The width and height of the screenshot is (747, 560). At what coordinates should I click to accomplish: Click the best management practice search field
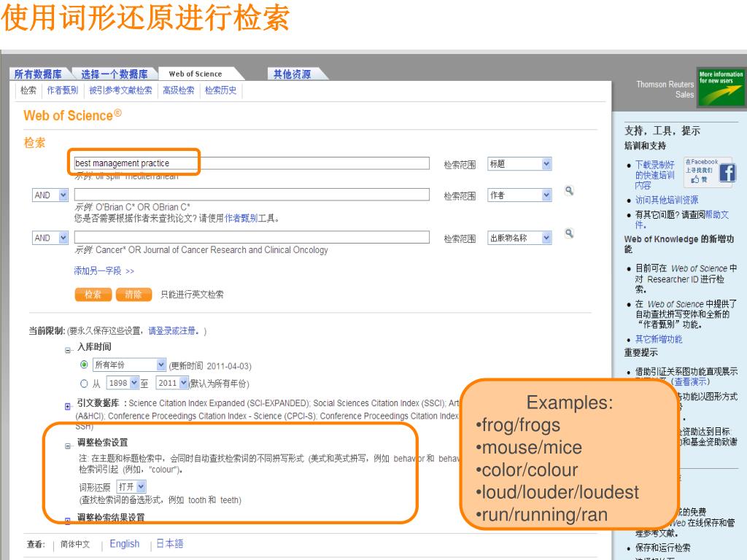tap(252, 163)
